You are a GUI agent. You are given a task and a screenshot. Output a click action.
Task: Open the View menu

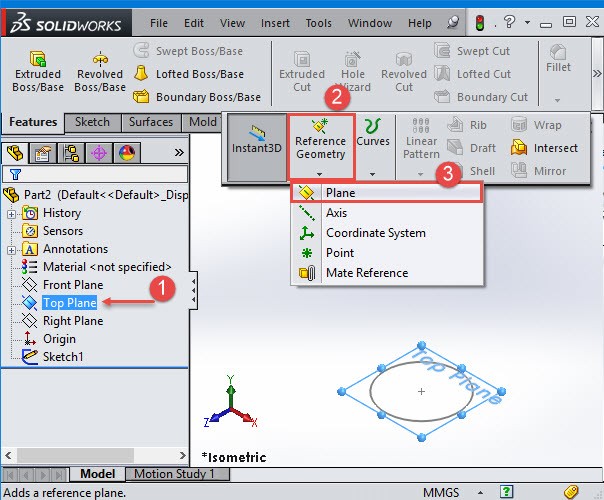[232, 23]
